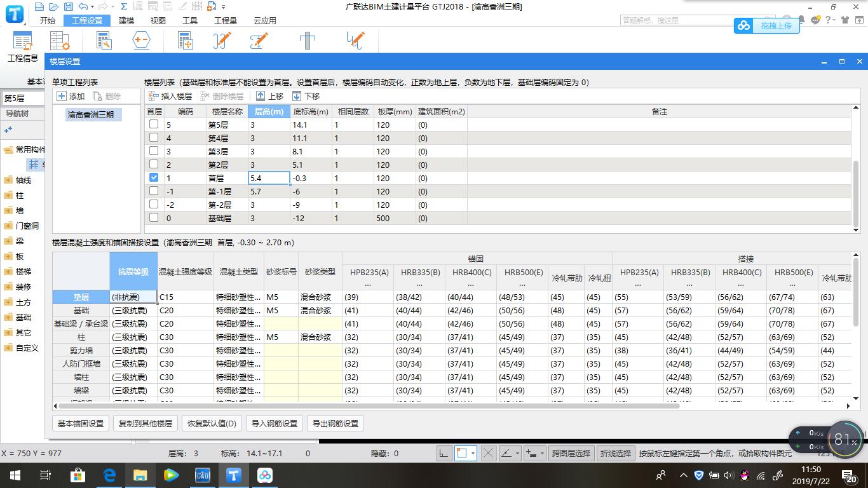Switch to the 云应用 ribbon tab
The height and width of the screenshot is (488, 868).
pyautogui.click(x=265, y=20)
